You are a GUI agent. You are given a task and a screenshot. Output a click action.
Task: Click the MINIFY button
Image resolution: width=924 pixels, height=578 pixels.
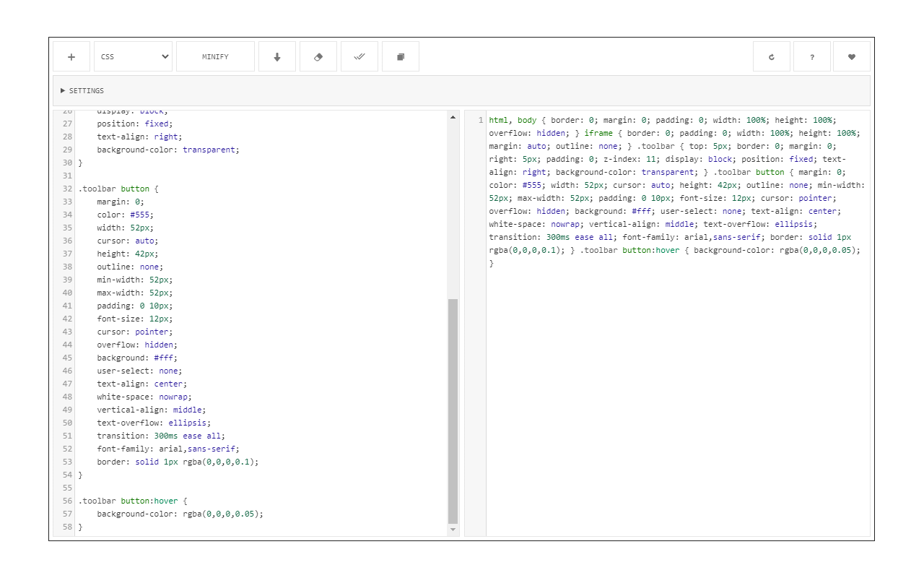(x=215, y=56)
